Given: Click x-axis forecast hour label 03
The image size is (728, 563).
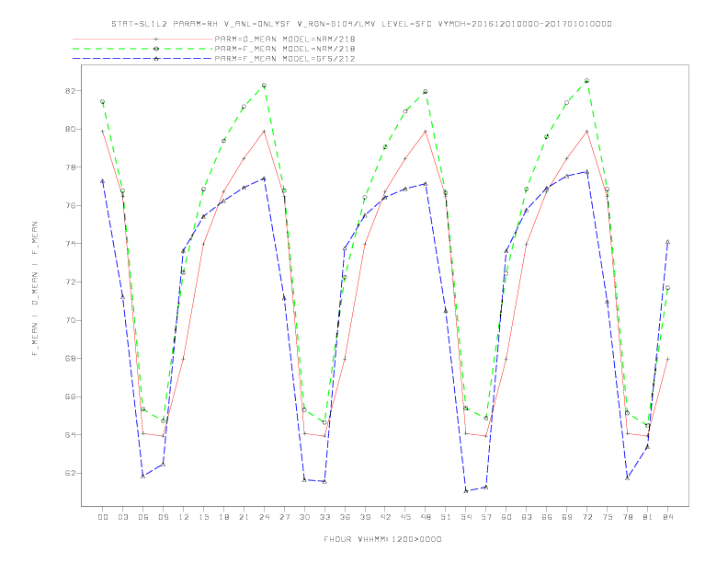Looking at the screenshot, I should click(x=122, y=517).
